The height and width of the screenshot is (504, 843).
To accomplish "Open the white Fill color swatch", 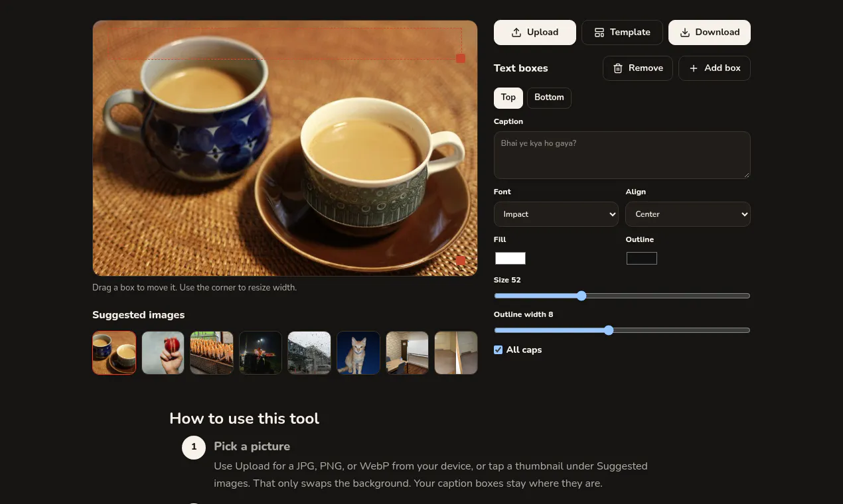I will (510, 259).
